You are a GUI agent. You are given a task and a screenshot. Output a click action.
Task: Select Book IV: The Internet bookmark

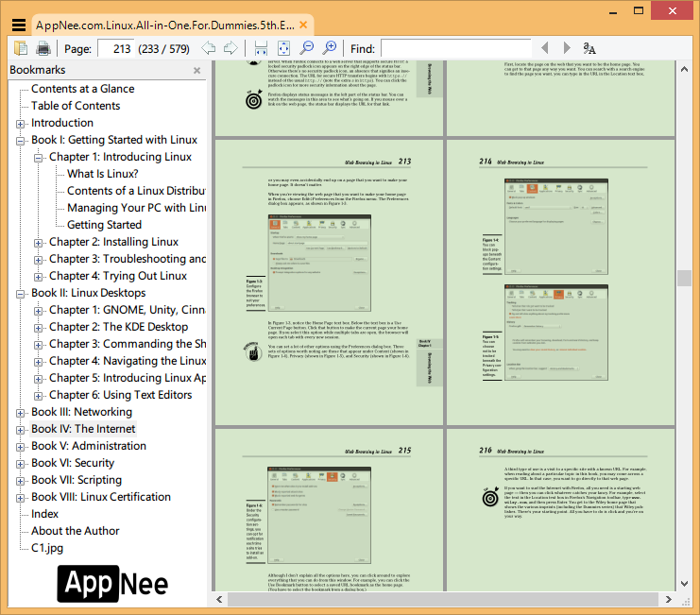coord(83,429)
